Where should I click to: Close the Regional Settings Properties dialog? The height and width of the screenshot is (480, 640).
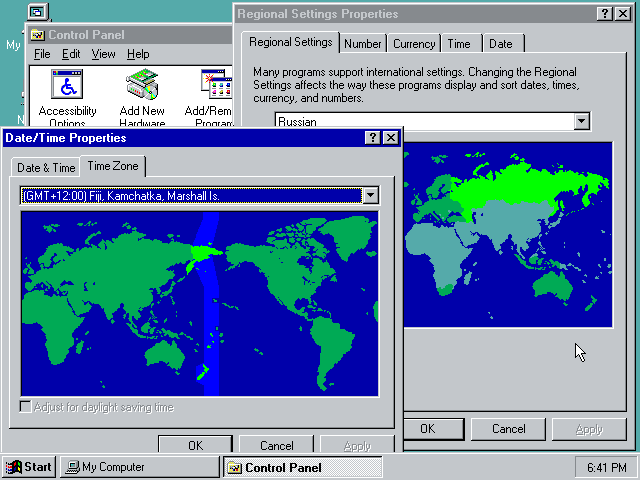623,14
